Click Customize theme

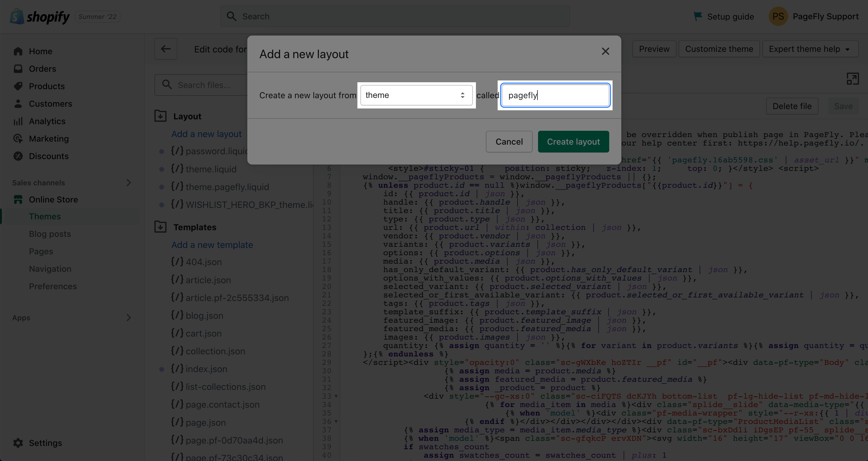[x=719, y=49]
